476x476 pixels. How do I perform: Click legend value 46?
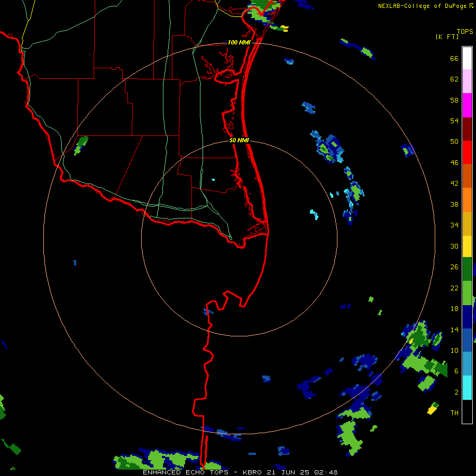(454, 163)
